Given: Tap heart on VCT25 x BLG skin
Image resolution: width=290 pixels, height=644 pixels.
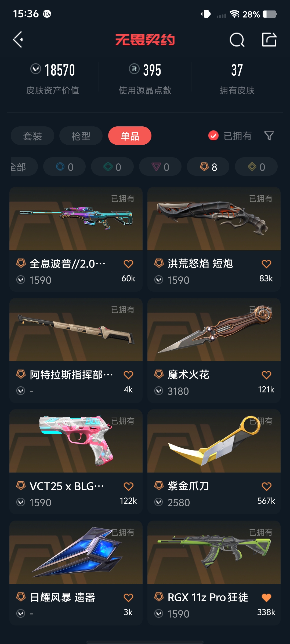Looking at the screenshot, I should [128, 486].
